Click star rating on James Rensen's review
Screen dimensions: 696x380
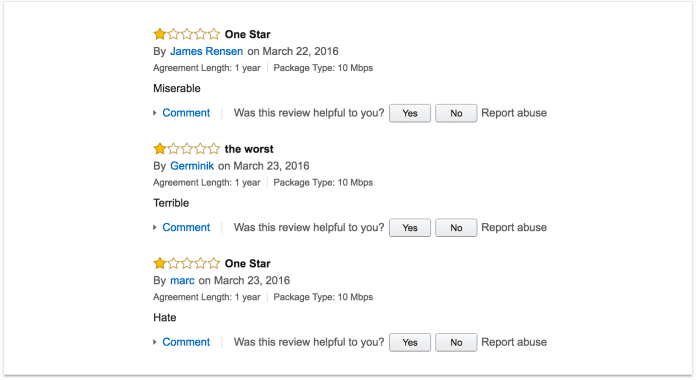click(186, 34)
